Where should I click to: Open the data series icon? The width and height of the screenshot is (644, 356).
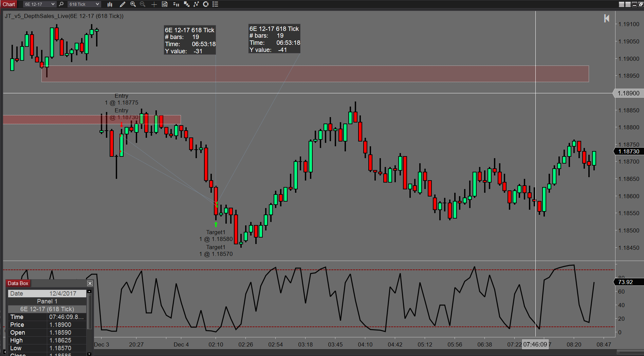click(x=186, y=4)
